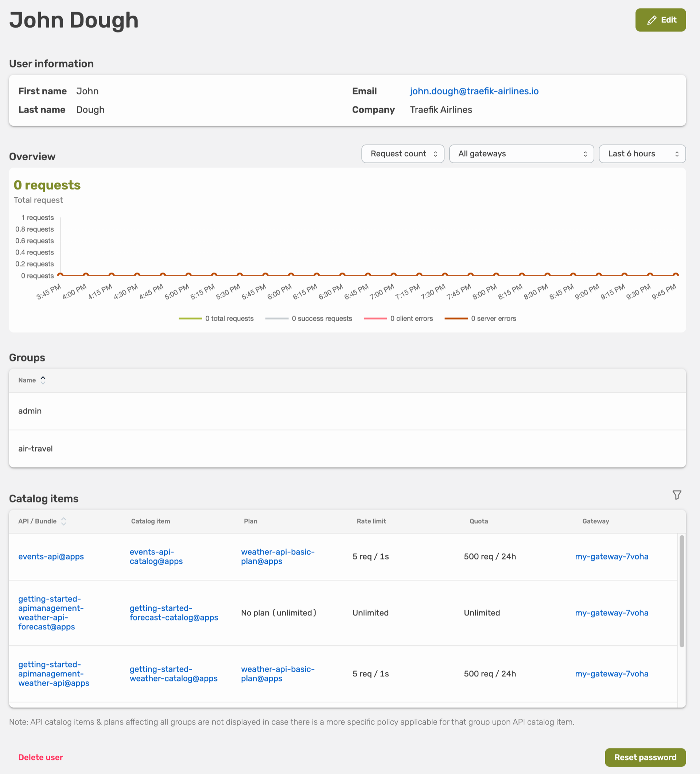The height and width of the screenshot is (774, 700).
Task: Click 500 req / 24h in events-api row
Action: coord(490,556)
